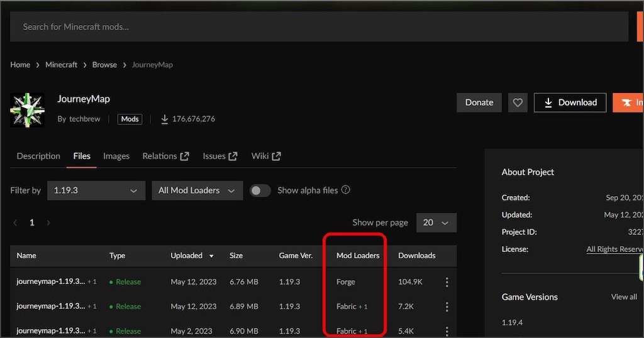
Task: Click the Mod Loaders column header
Action: (358, 256)
